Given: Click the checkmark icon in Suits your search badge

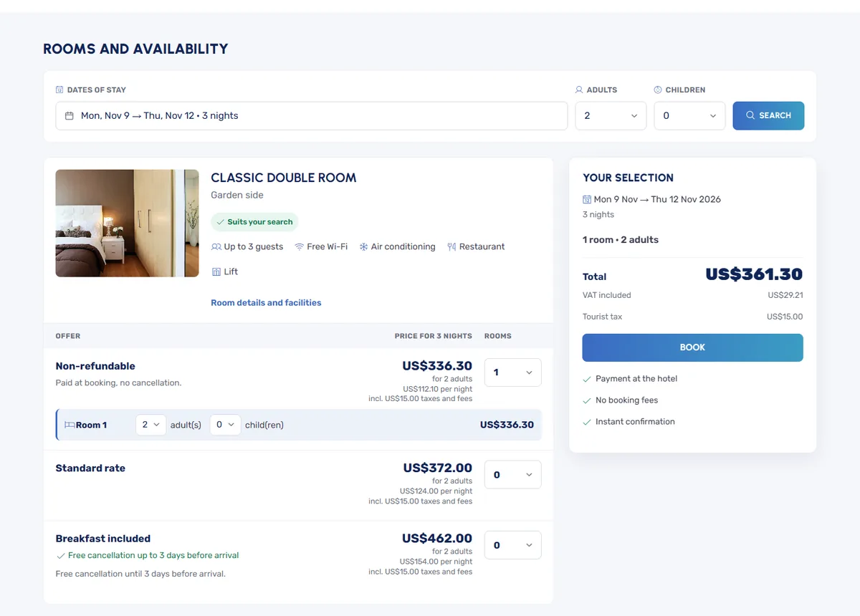Looking at the screenshot, I should (221, 222).
